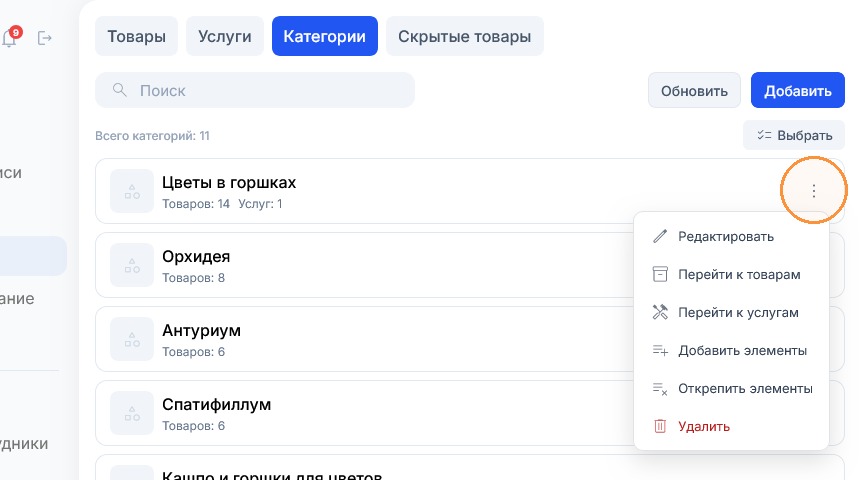This screenshot has width=861, height=480.
Task: Switch to the Товары tab
Action: 136,36
